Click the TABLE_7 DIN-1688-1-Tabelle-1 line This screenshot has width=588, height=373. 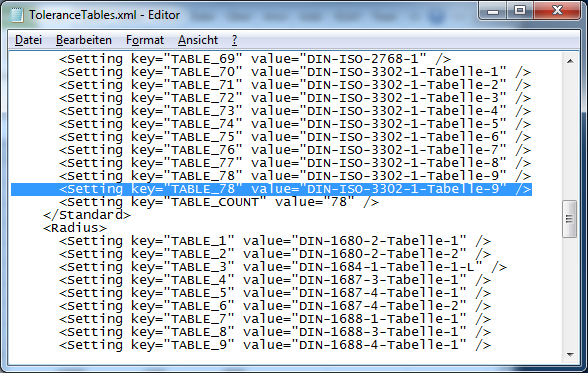pyautogui.click(x=275, y=319)
